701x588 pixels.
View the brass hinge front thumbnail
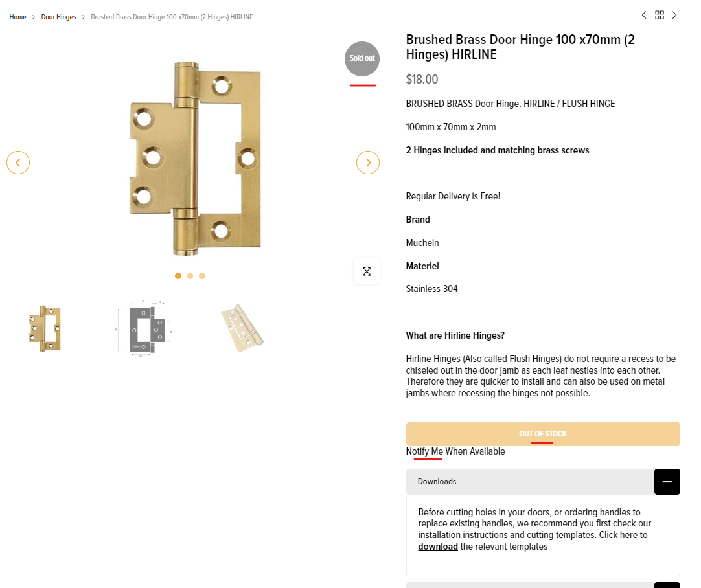click(x=45, y=328)
